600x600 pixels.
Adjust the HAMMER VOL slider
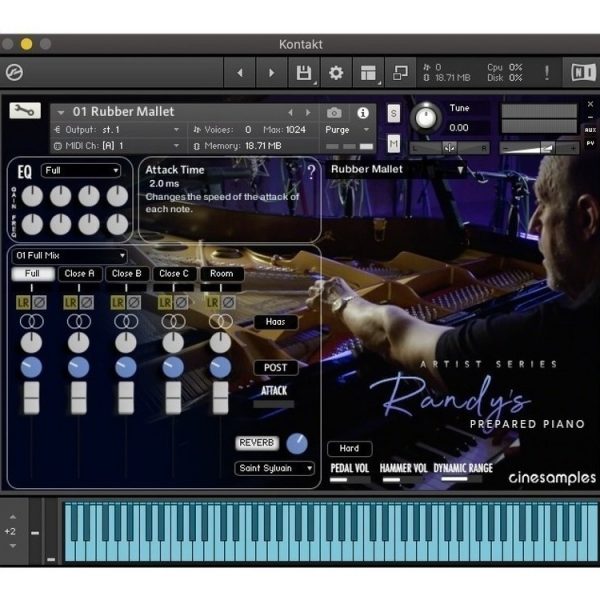[x=403, y=479]
